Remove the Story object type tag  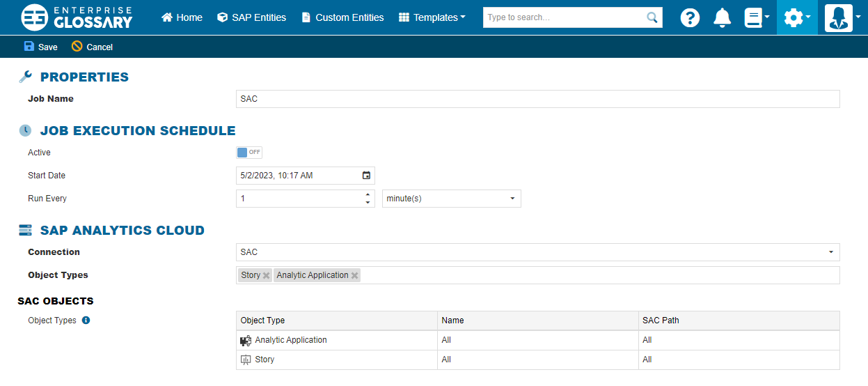[267, 276]
